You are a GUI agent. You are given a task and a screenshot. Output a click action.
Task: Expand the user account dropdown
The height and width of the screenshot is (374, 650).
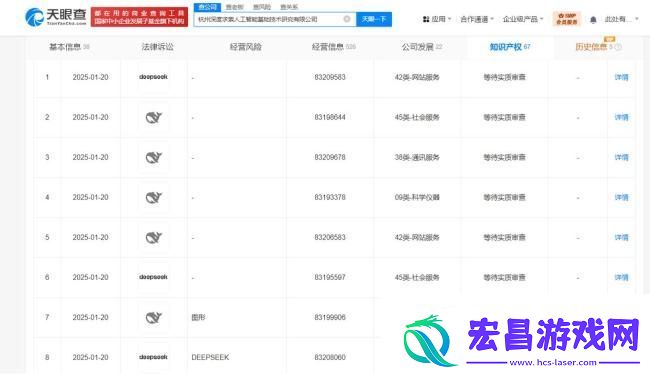(621, 19)
